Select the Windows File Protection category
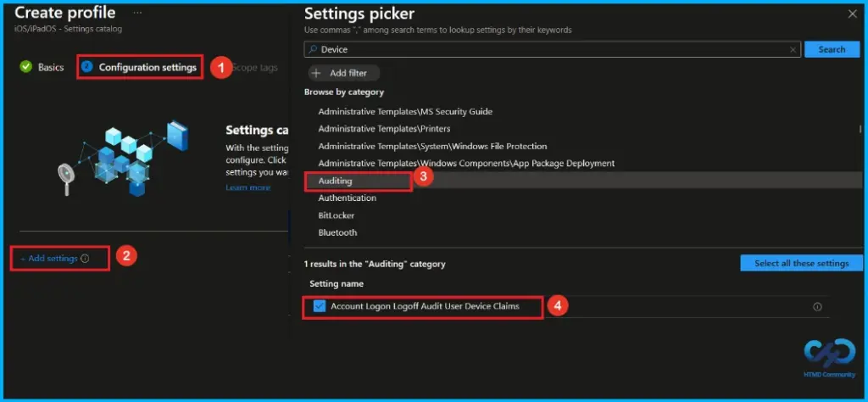868x402 pixels. click(x=432, y=146)
